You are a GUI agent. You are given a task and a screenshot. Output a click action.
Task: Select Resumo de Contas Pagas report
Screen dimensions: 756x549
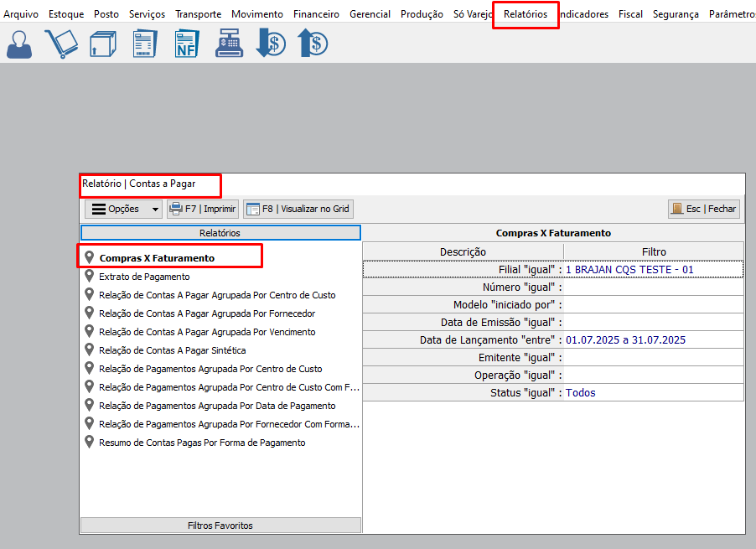202,443
